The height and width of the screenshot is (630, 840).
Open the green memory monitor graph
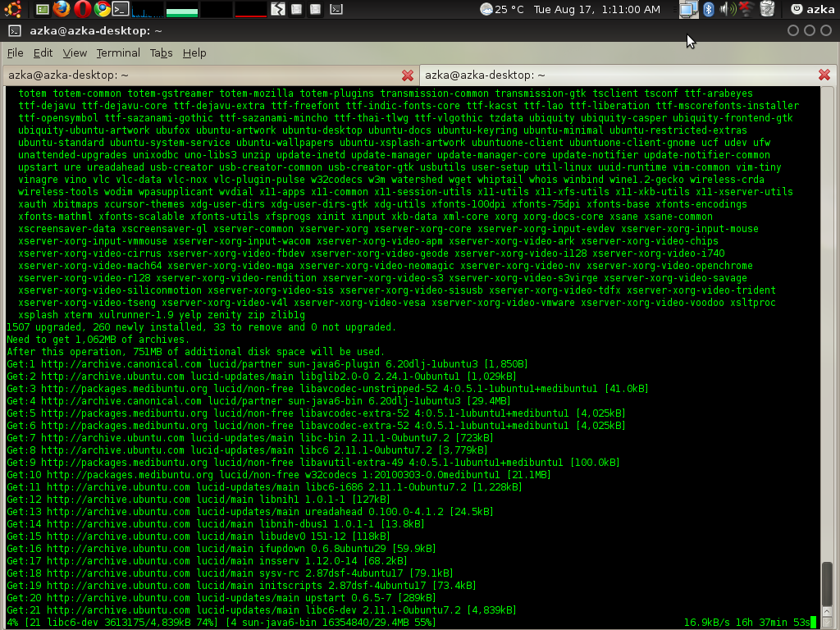pos(182,9)
